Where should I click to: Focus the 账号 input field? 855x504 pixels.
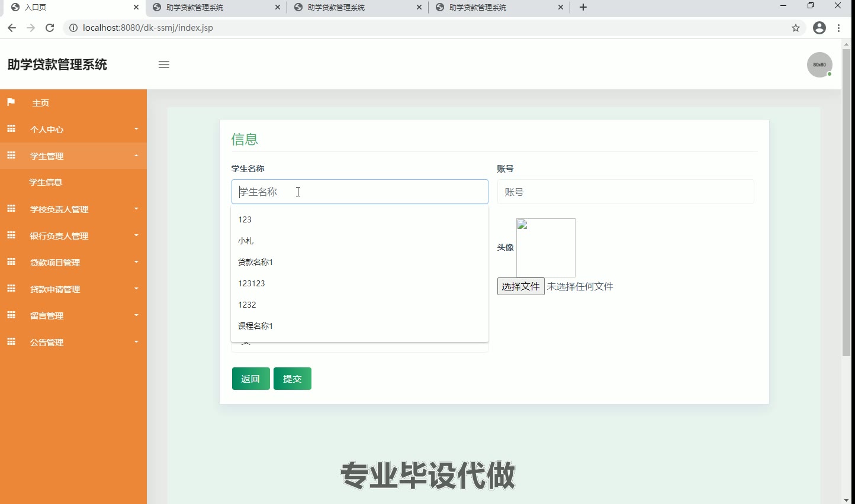[626, 192]
